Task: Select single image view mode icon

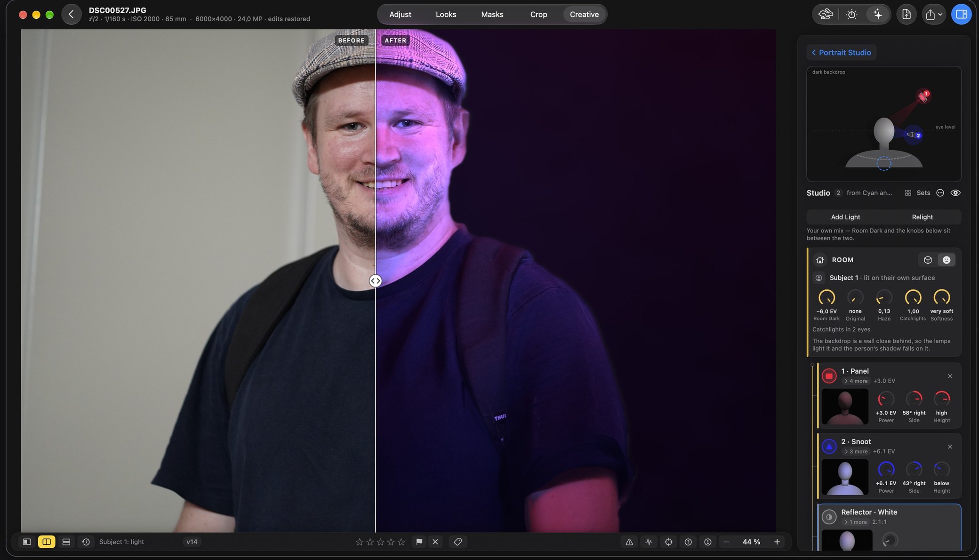Action: pyautogui.click(x=27, y=542)
